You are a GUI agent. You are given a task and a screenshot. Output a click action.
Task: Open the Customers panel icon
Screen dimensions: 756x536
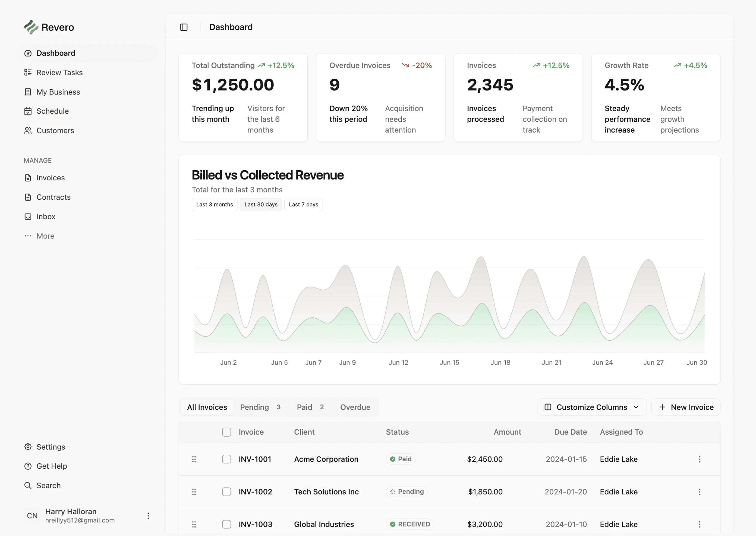28,130
